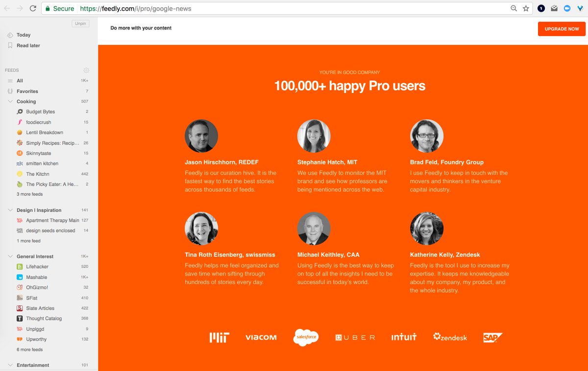Show 1 more feed under Design

28,241
